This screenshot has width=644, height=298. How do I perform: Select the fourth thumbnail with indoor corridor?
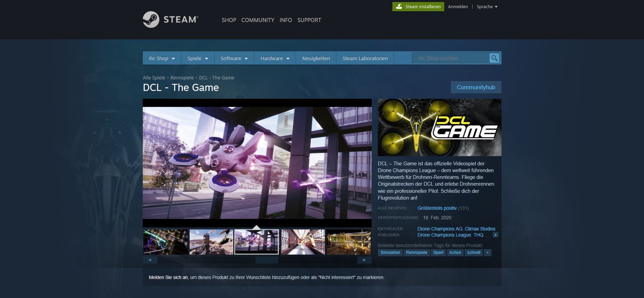click(303, 242)
